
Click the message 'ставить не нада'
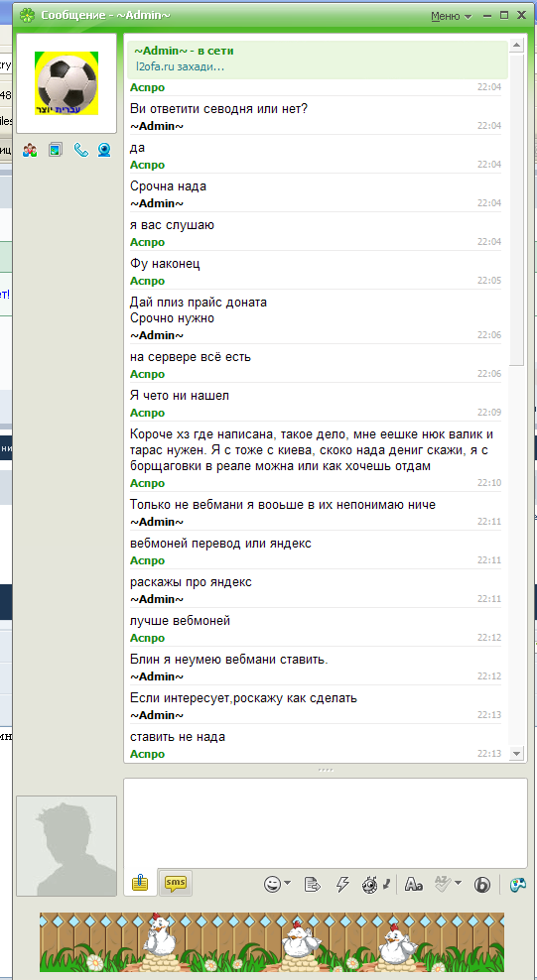coord(178,737)
